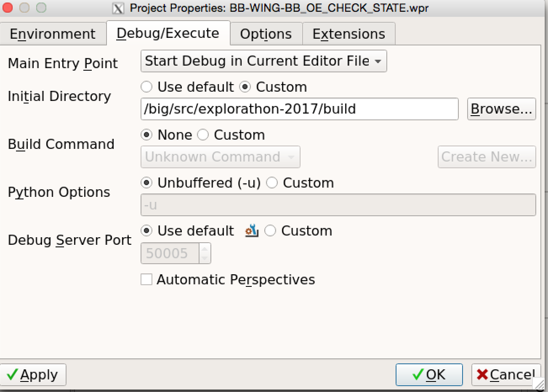The width and height of the screenshot is (548, 392).
Task: Select Custom radio for Build Command
Action: [203, 135]
